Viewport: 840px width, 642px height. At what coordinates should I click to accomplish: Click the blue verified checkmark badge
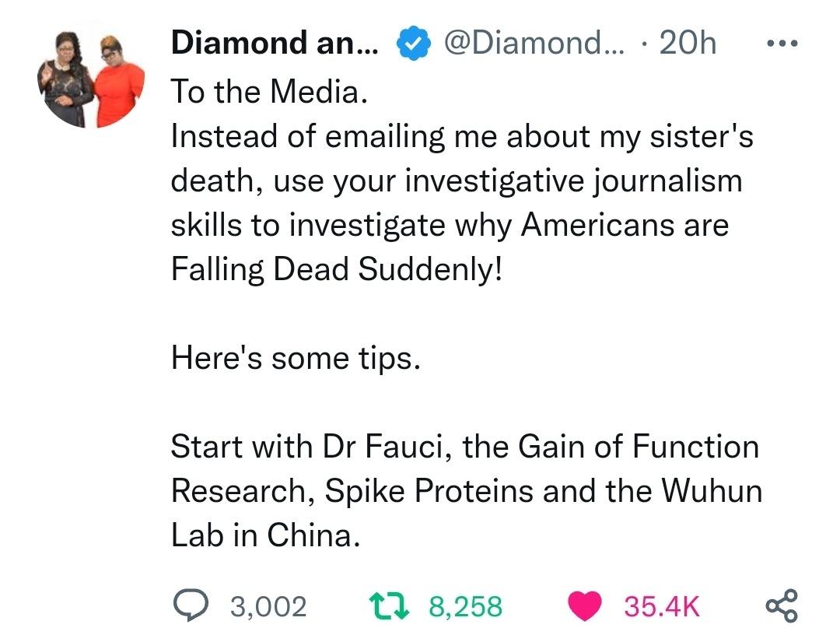[x=414, y=43]
